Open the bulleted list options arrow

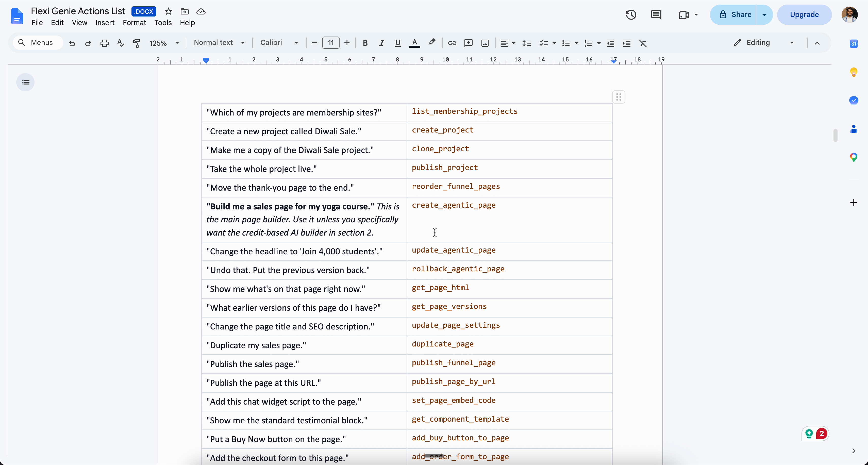pos(577,43)
